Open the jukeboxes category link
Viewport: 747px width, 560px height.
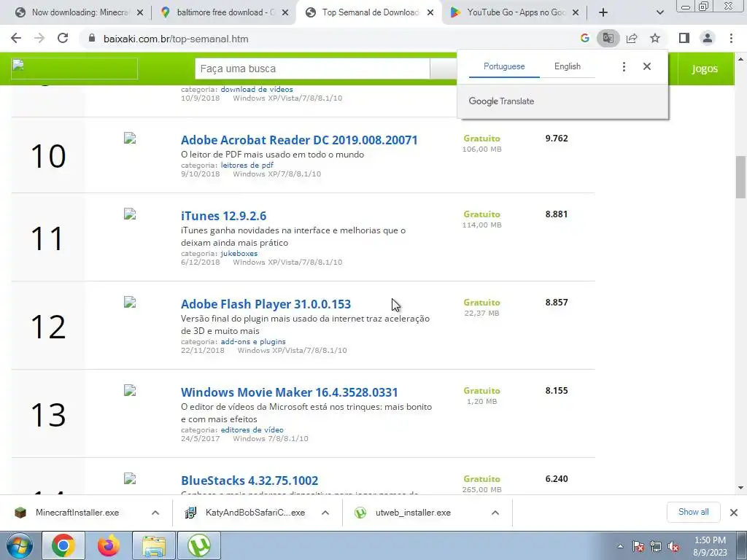[239, 253]
